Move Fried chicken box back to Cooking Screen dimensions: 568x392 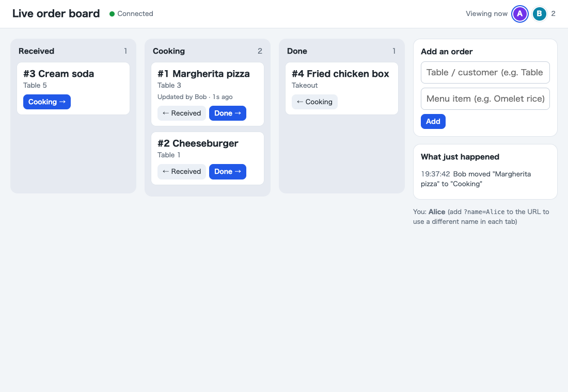click(314, 102)
